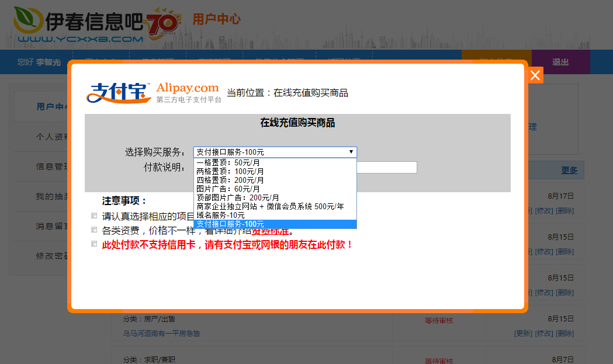The width and height of the screenshot is (613, 364).
Task: Click the 70th anniversary badge icon
Action: (161, 26)
